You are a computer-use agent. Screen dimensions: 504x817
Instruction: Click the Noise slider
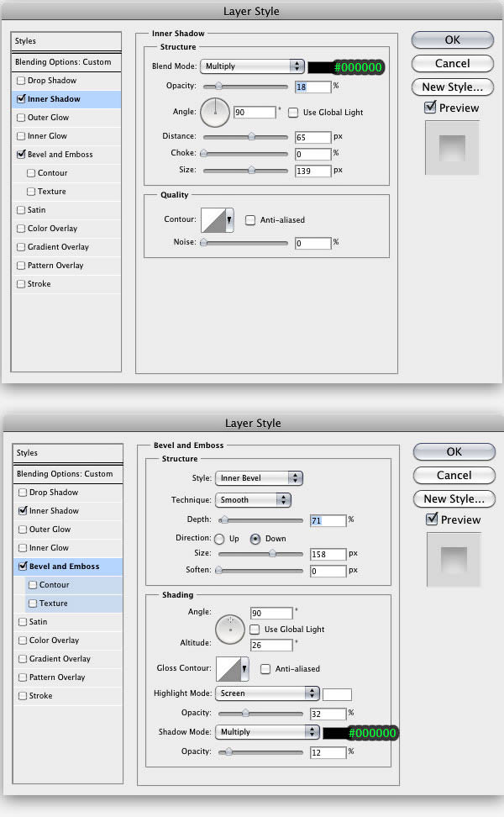point(244,242)
